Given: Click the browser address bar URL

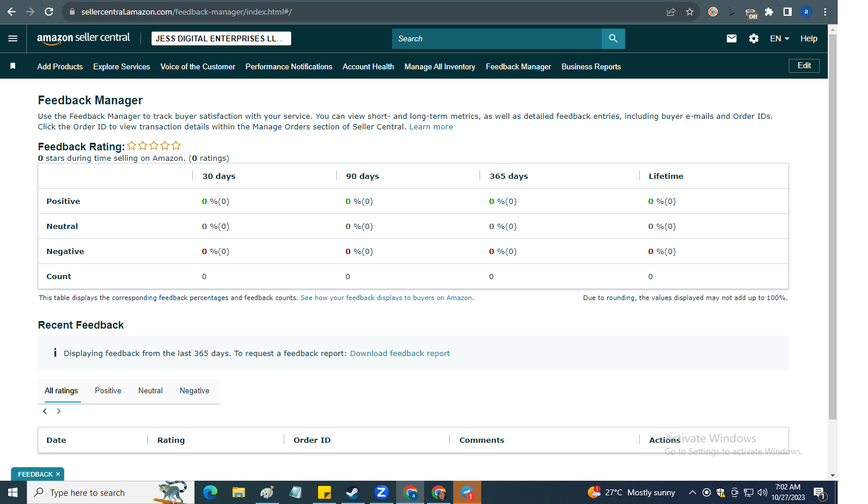Looking at the screenshot, I should 186,12.
